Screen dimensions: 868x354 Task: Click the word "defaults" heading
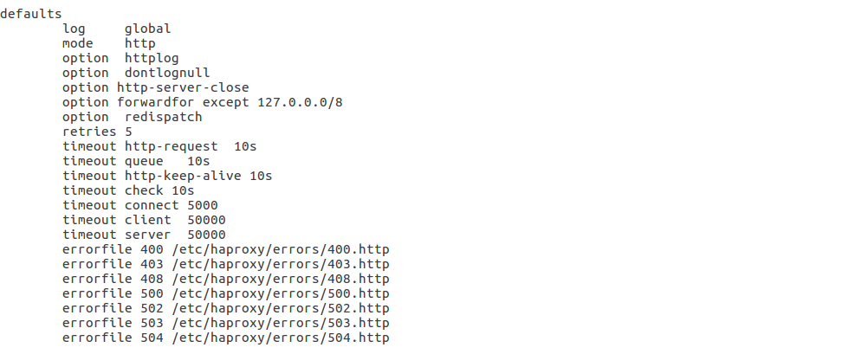31,14
